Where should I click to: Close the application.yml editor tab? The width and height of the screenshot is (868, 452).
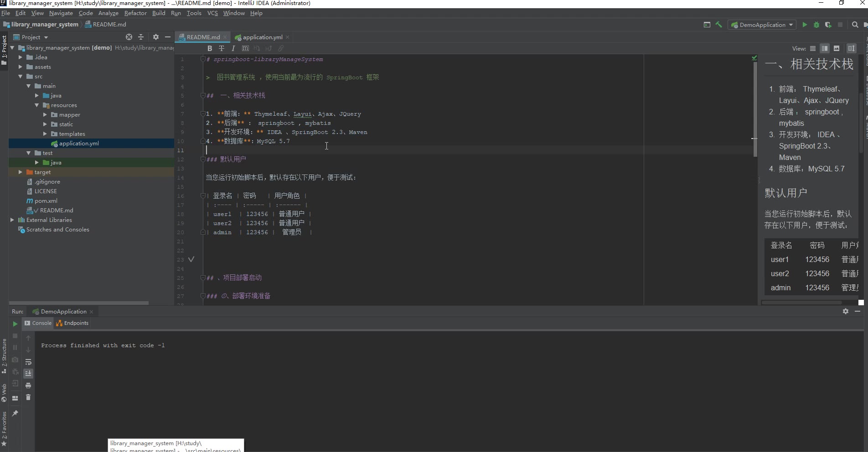click(288, 37)
